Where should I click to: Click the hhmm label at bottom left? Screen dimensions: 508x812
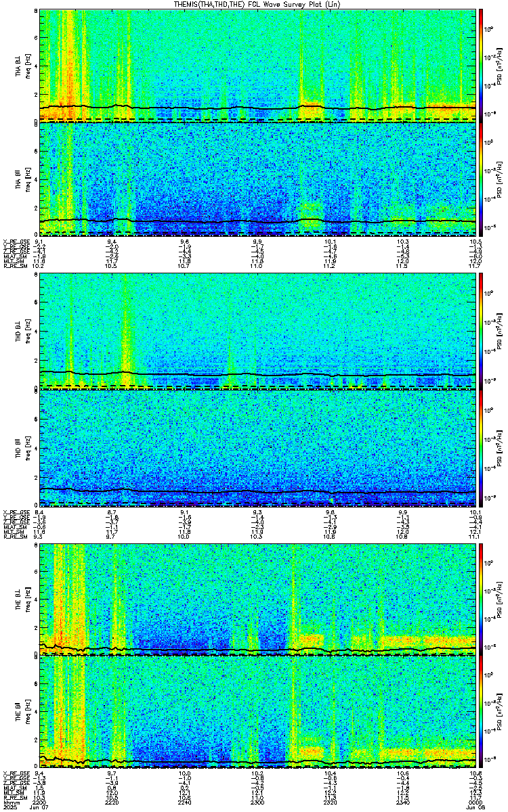click(9, 804)
